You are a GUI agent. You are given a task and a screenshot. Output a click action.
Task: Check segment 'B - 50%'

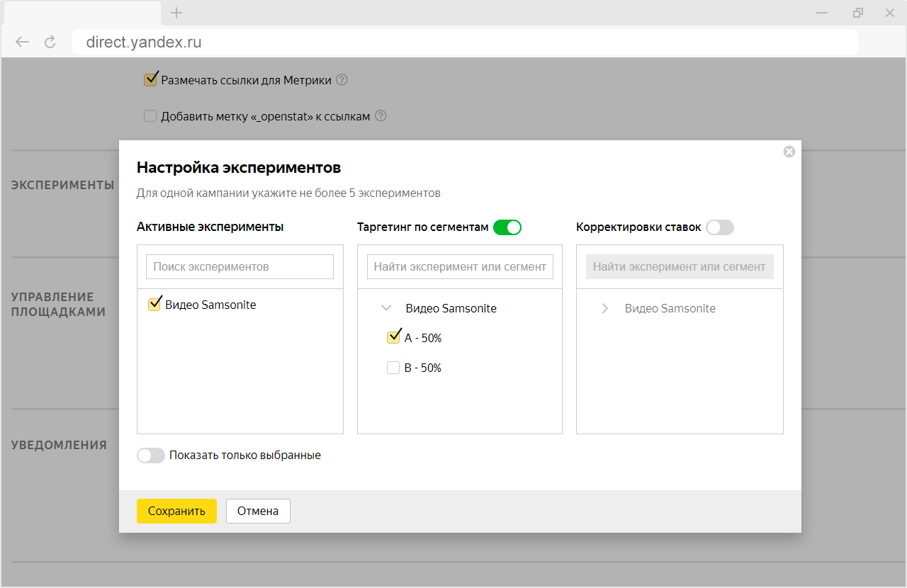tap(393, 368)
